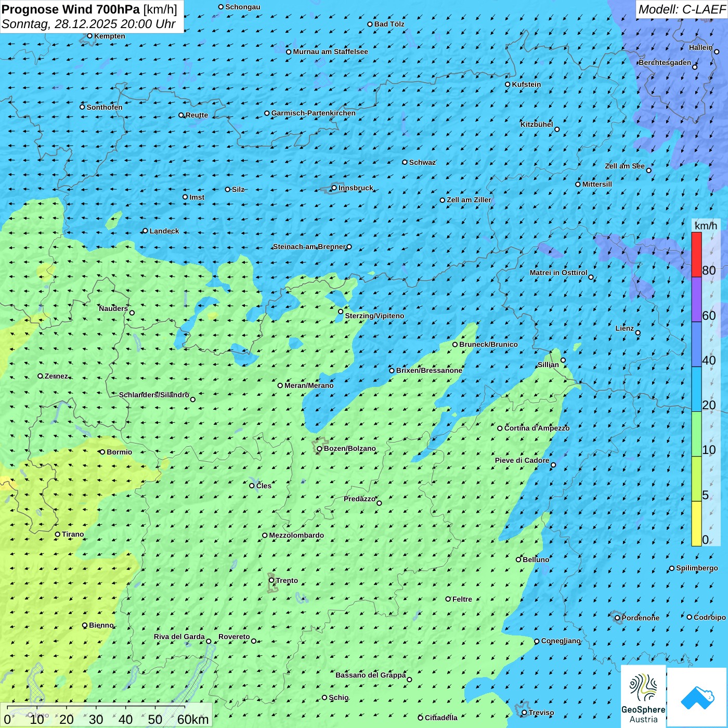This screenshot has width=728, height=728.
Task: Click the Lienz marker circle
Action: (x=638, y=333)
